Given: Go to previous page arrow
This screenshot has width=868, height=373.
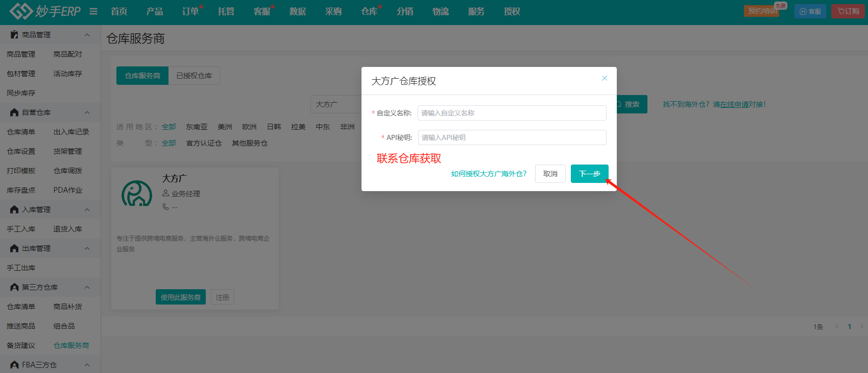Looking at the screenshot, I should point(837,327).
